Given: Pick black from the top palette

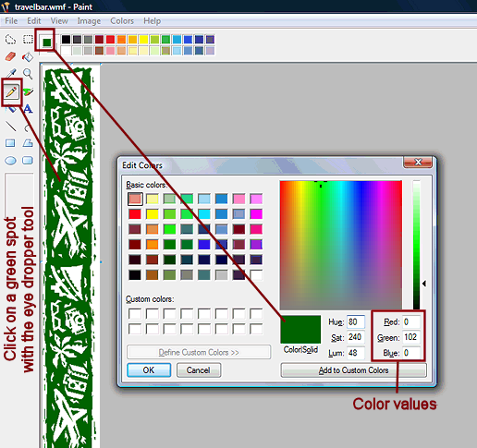Looking at the screenshot, I should click(66, 40).
